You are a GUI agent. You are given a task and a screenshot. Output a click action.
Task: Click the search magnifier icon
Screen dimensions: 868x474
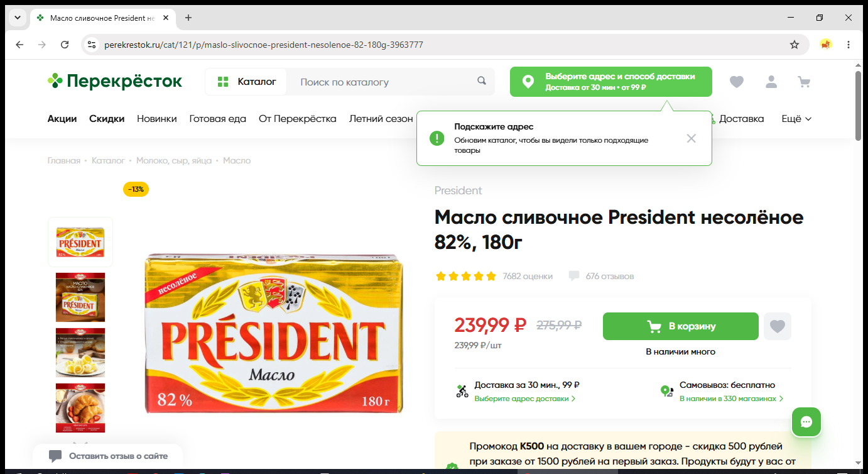[x=482, y=81]
